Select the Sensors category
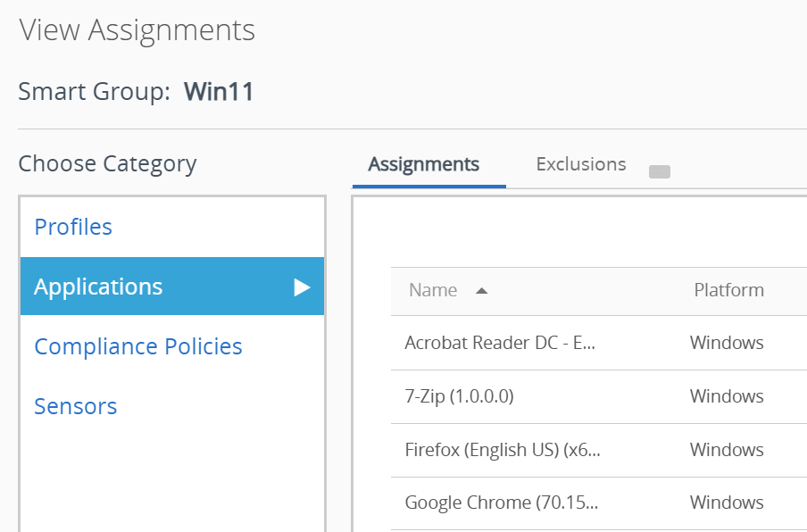Viewport: 807px width, 532px height. [76, 406]
